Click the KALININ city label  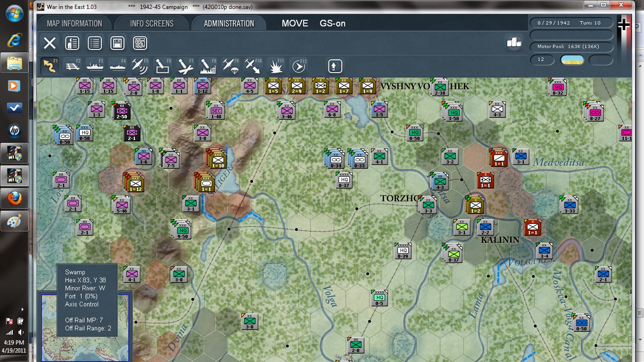pos(500,239)
